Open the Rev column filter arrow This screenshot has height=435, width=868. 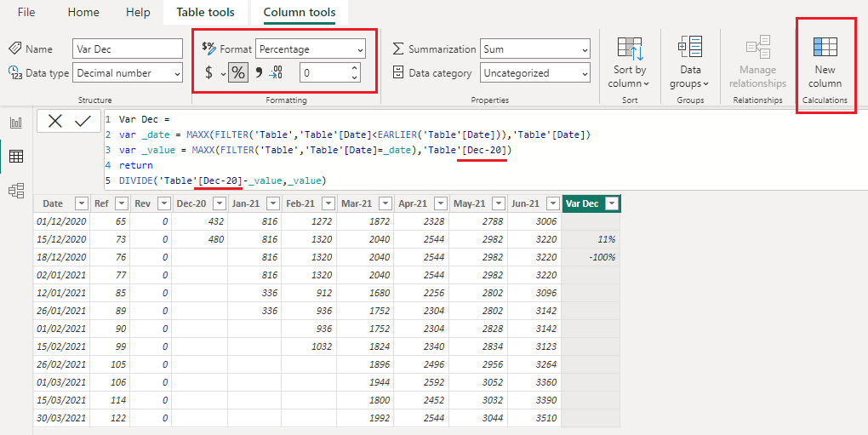pyautogui.click(x=164, y=203)
